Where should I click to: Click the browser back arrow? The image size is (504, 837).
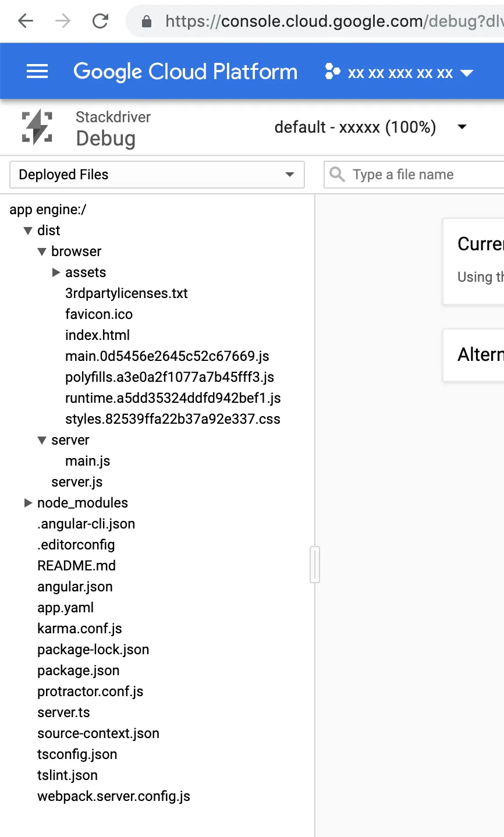pyautogui.click(x=26, y=22)
